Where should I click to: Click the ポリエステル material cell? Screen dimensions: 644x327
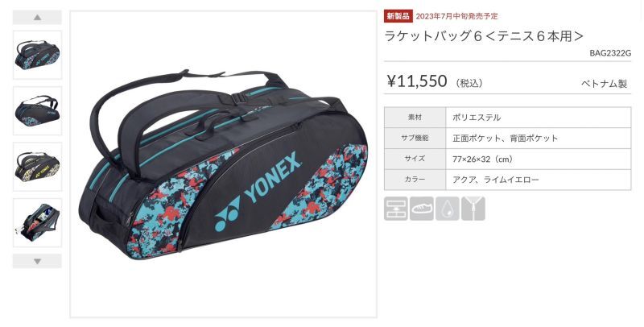click(x=538, y=118)
